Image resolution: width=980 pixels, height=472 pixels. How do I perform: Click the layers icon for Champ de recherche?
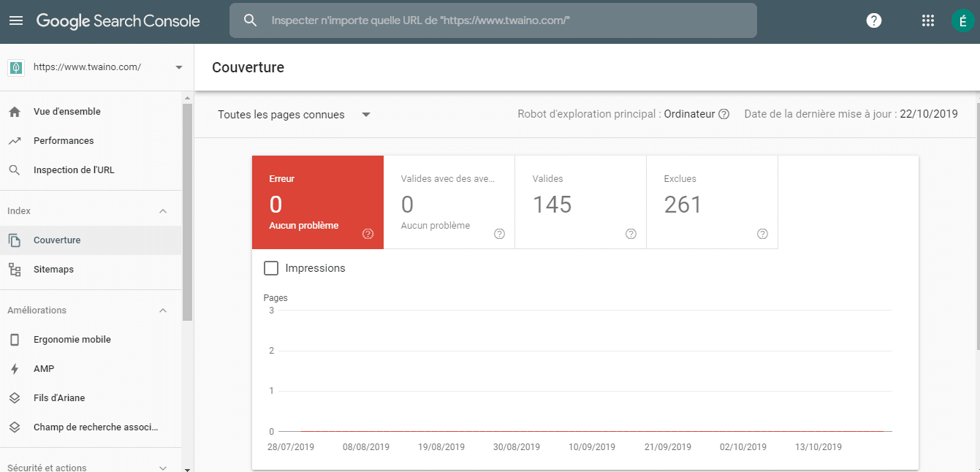point(15,427)
